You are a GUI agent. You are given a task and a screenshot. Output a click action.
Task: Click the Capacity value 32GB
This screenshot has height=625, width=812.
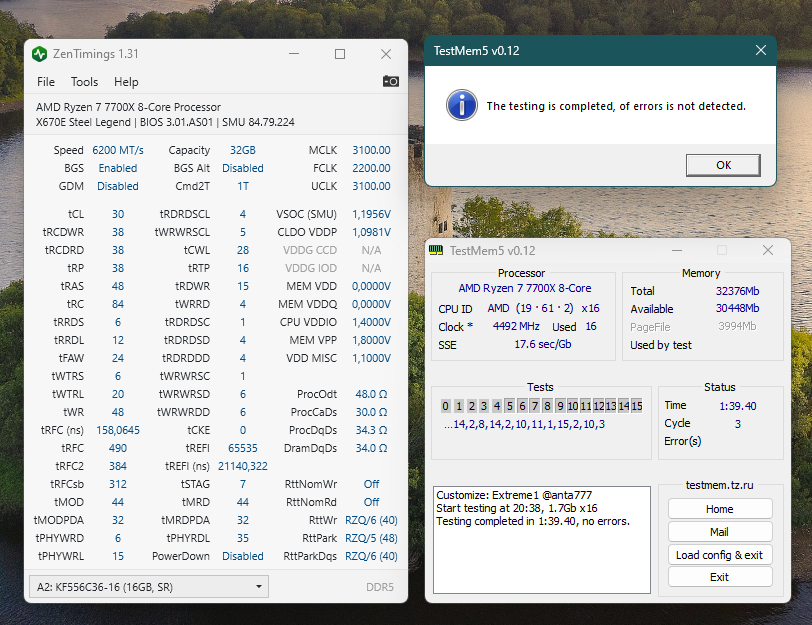243,150
